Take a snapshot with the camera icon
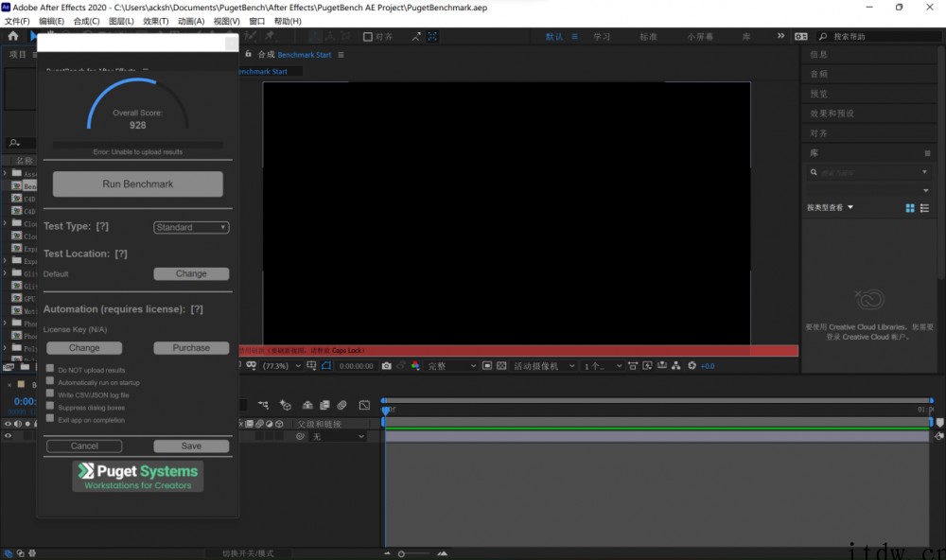The height and width of the screenshot is (560, 946). pyautogui.click(x=387, y=366)
